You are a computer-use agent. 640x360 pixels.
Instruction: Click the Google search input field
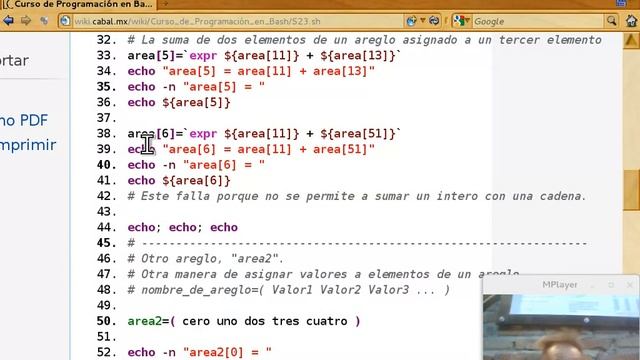pos(537,21)
